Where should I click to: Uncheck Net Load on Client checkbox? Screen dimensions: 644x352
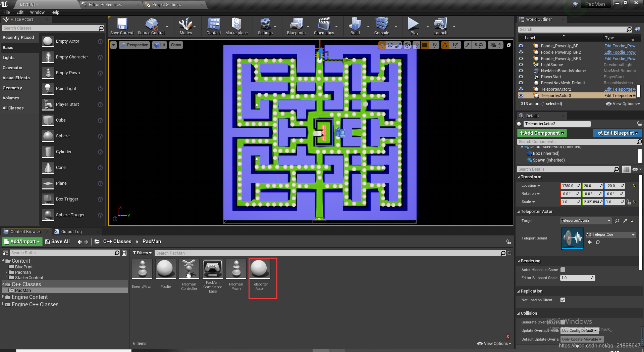pyautogui.click(x=563, y=300)
